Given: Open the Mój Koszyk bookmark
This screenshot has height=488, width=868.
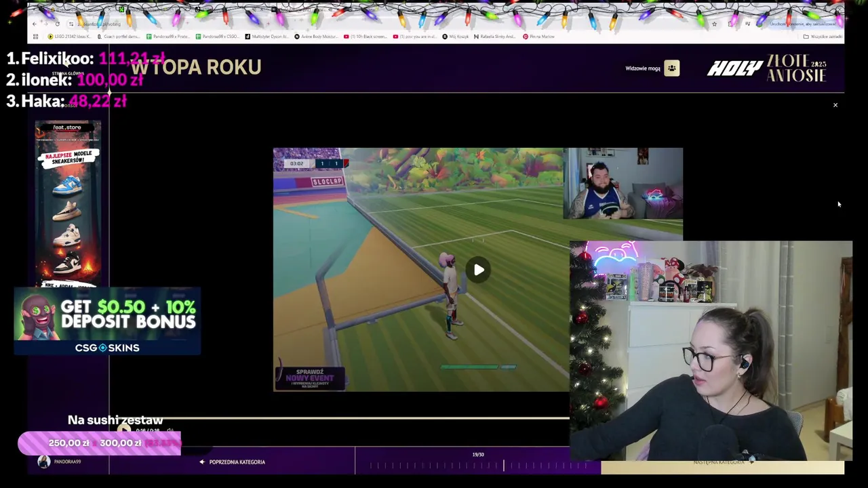Looking at the screenshot, I should [456, 37].
